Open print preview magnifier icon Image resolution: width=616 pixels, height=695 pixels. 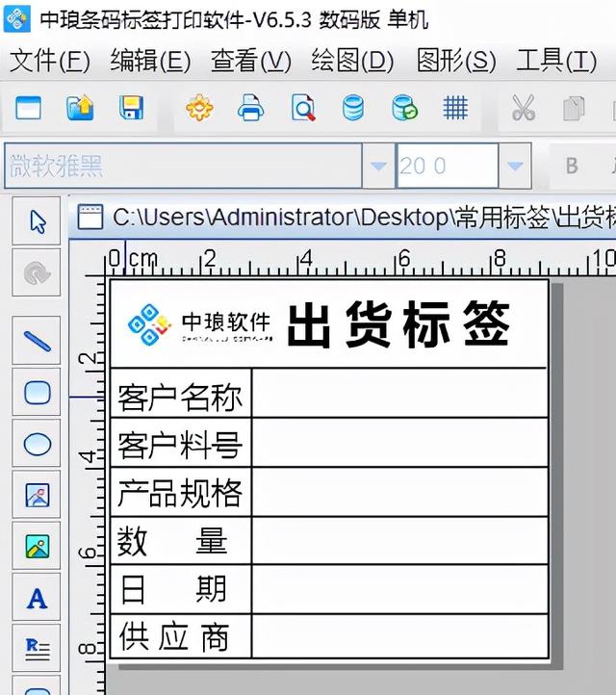click(x=303, y=108)
